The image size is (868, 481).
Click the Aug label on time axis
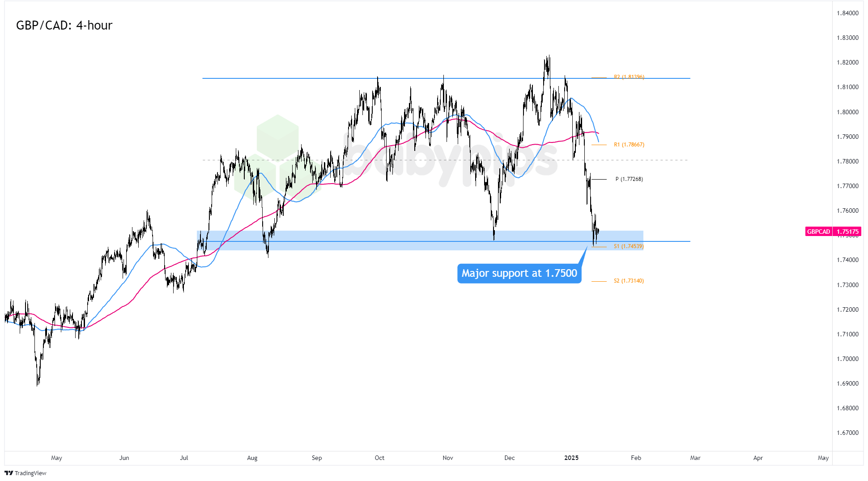click(252, 458)
